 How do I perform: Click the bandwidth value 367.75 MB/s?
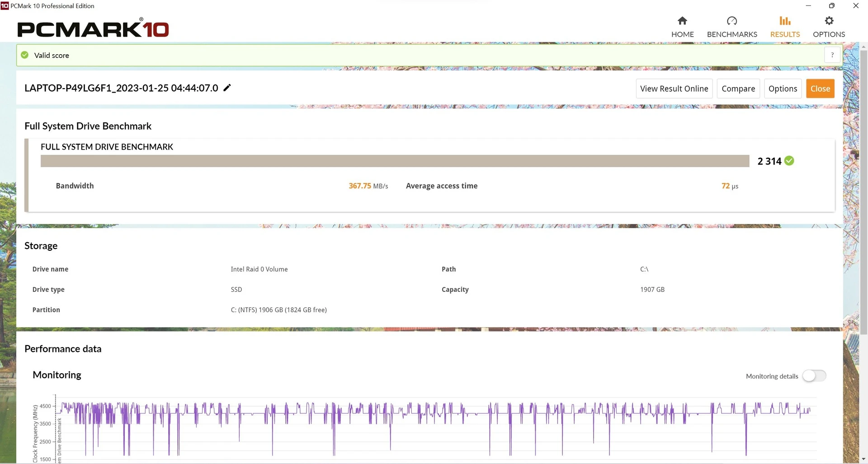368,186
